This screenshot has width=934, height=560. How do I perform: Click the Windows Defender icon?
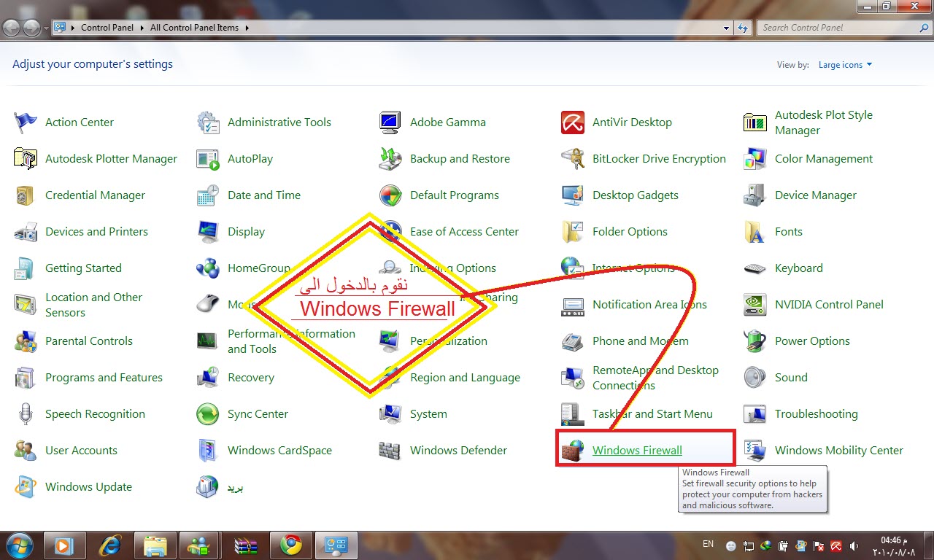(x=390, y=451)
